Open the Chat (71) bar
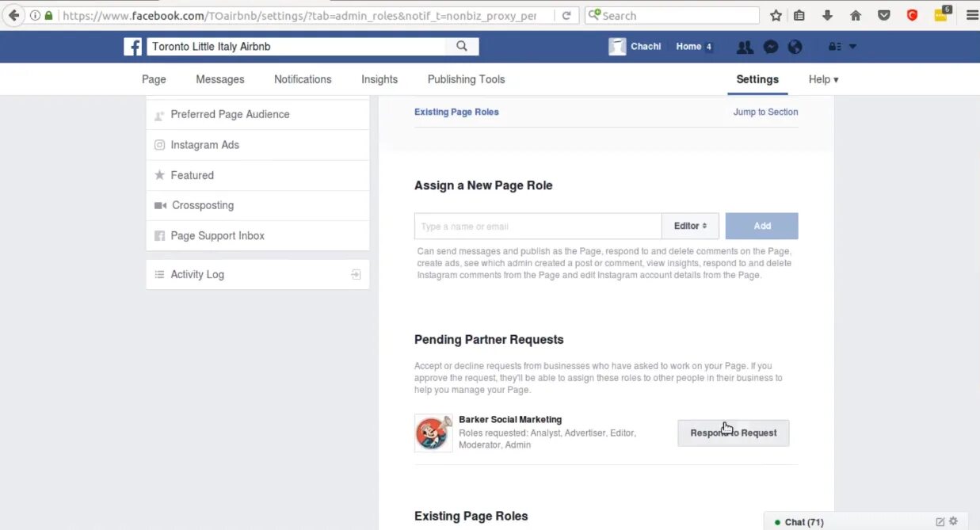 pyautogui.click(x=865, y=522)
